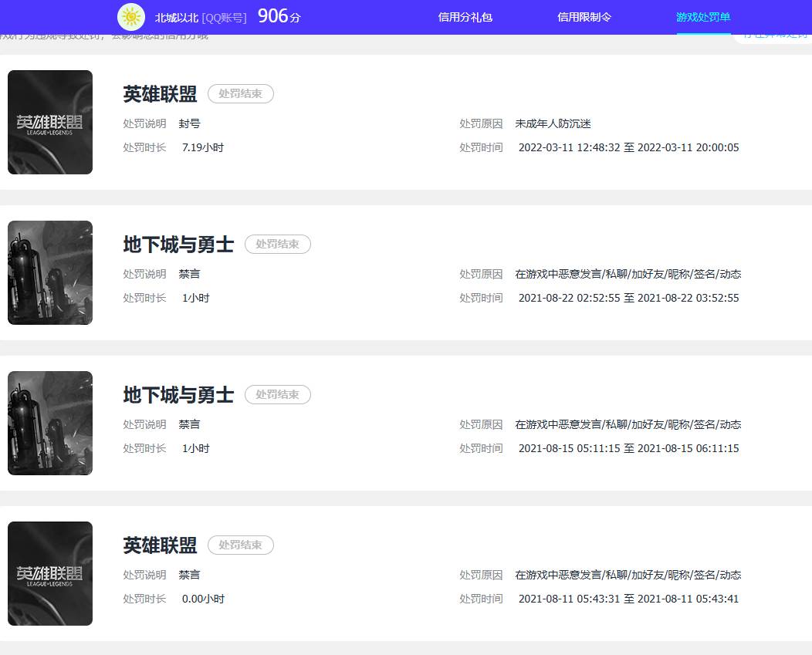Click the 处罚结束 badge on first 地下城与勇士 record
Screen dimensions: 812x655
point(277,244)
